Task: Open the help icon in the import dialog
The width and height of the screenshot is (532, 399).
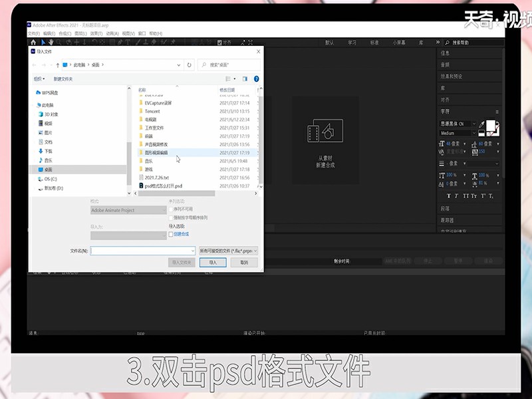Action: (x=257, y=78)
